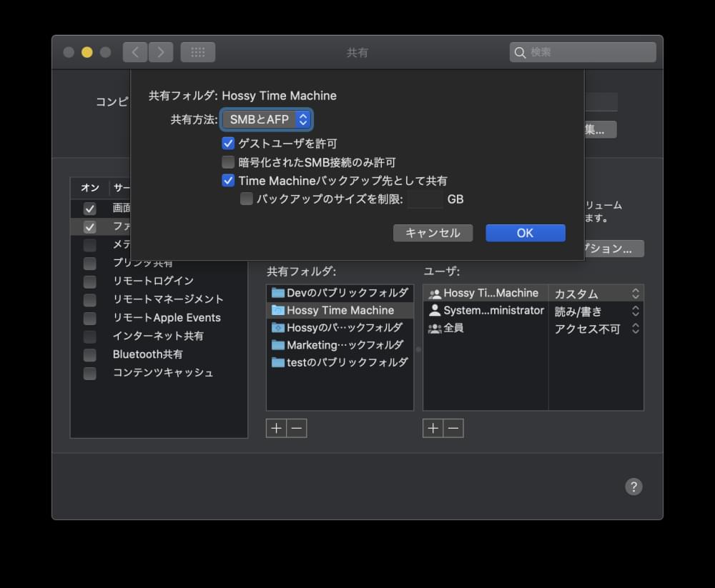
Task: Open カスタム permission dropdown for Hossy Time Machine
Action: (x=596, y=294)
